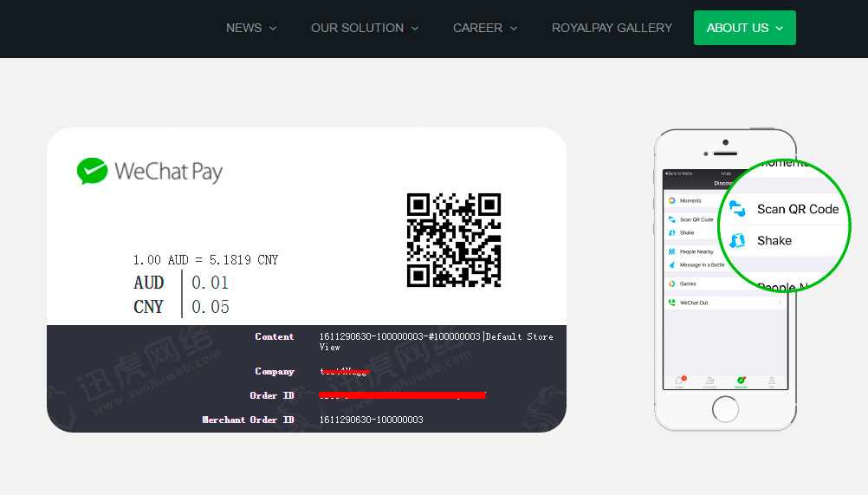The width and height of the screenshot is (868, 495).
Task: Click the phone's home button
Action: (725, 410)
